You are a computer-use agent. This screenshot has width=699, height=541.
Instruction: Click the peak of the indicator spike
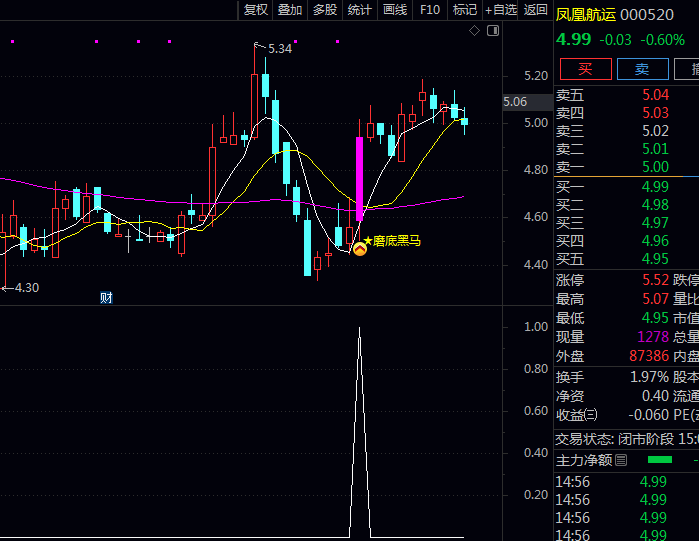pyautogui.click(x=360, y=329)
